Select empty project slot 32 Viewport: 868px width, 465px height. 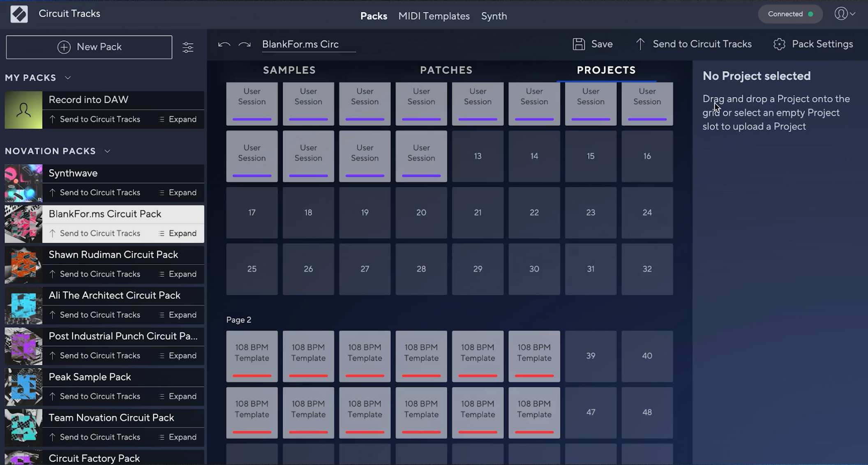(x=647, y=269)
